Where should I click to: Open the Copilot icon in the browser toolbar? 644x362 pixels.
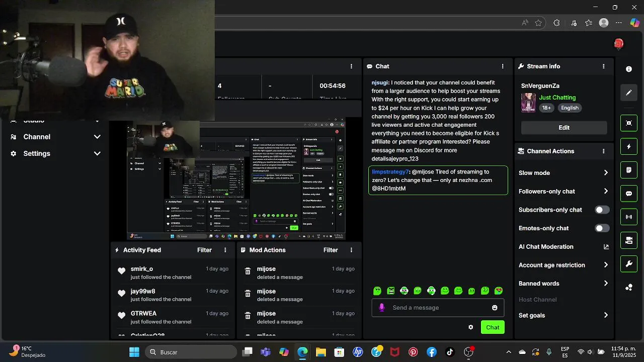tap(635, 23)
